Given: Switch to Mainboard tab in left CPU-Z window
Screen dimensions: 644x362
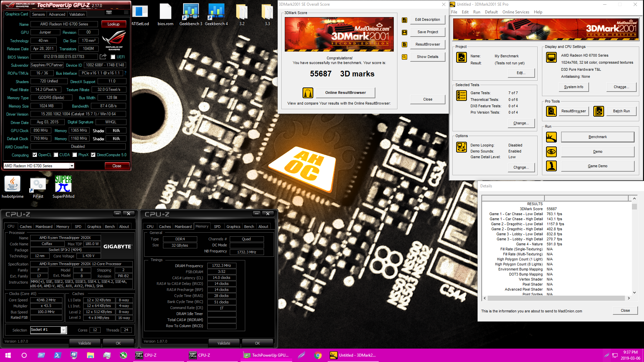Looking at the screenshot, I should (44, 227).
